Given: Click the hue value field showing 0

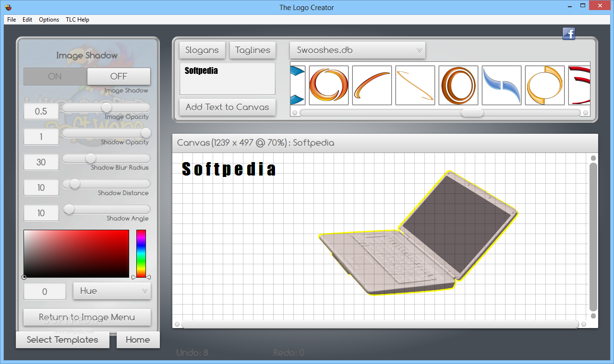Looking at the screenshot, I should click(45, 291).
